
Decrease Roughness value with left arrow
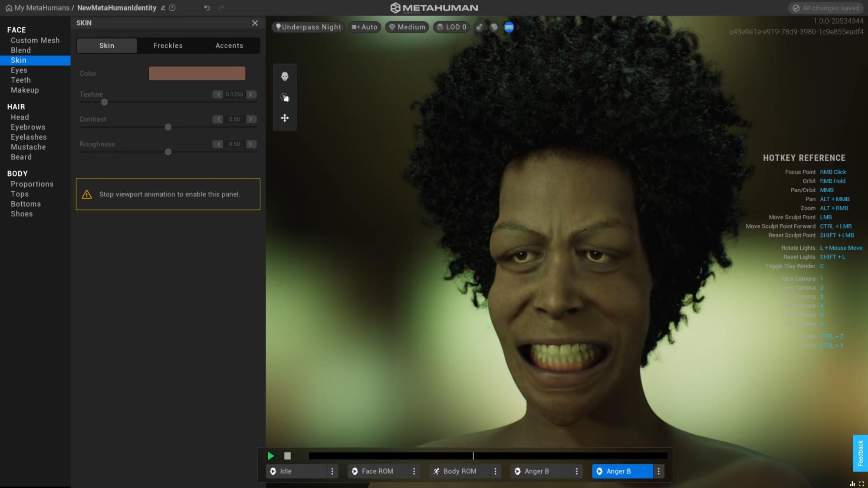click(x=218, y=144)
